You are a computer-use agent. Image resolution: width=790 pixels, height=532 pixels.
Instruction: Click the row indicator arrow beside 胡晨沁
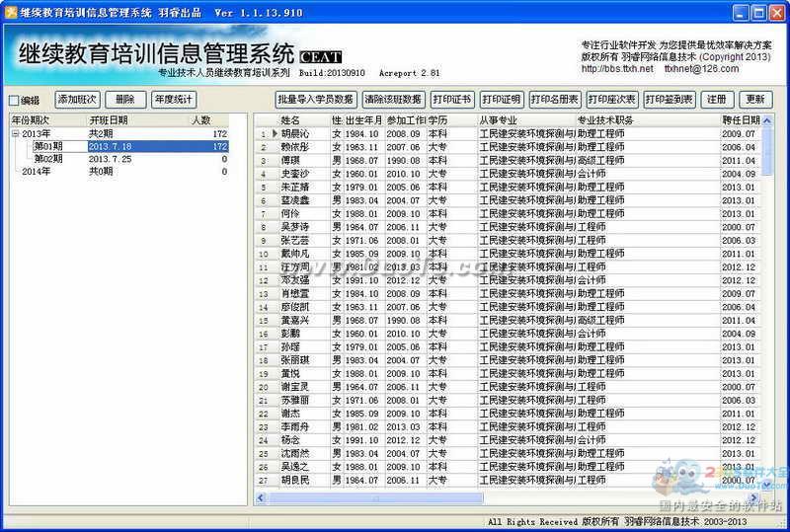point(276,133)
